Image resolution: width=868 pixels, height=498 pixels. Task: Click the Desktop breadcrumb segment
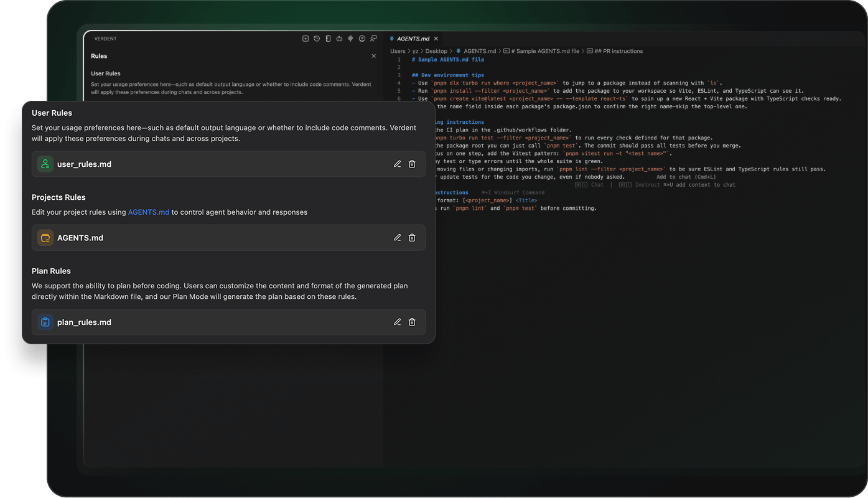(x=436, y=51)
